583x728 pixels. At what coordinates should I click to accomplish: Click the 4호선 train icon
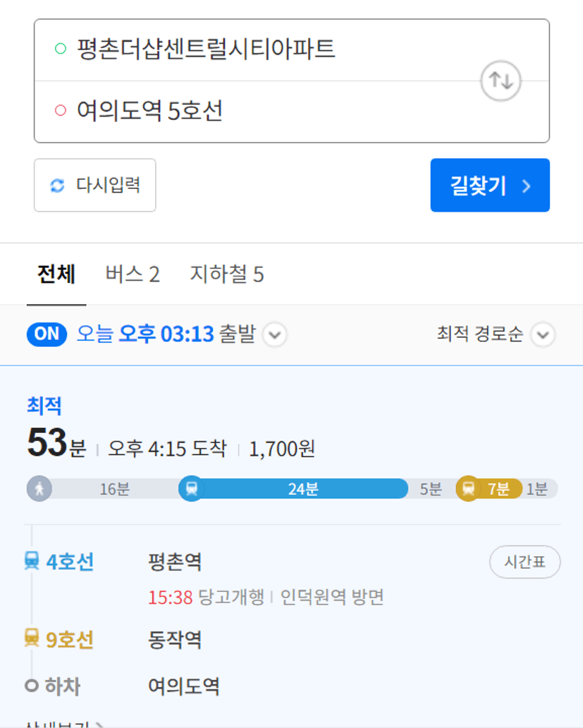32,560
